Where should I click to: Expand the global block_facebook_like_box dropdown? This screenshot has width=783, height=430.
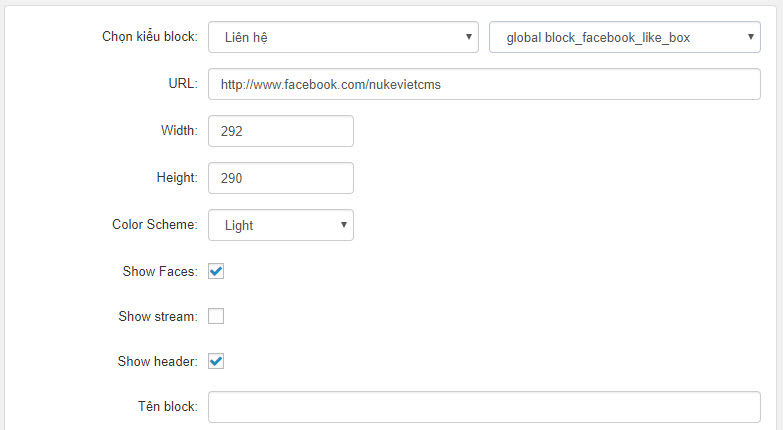[625, 37]
